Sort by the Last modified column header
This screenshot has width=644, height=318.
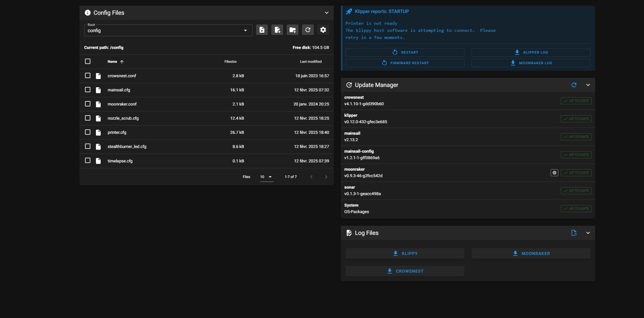click(x=311, y=62)
